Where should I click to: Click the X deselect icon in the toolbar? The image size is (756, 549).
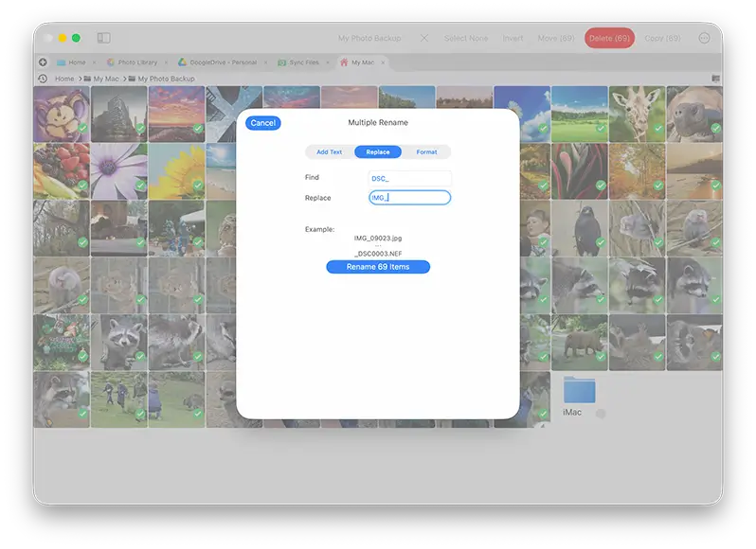pos(423,38)
